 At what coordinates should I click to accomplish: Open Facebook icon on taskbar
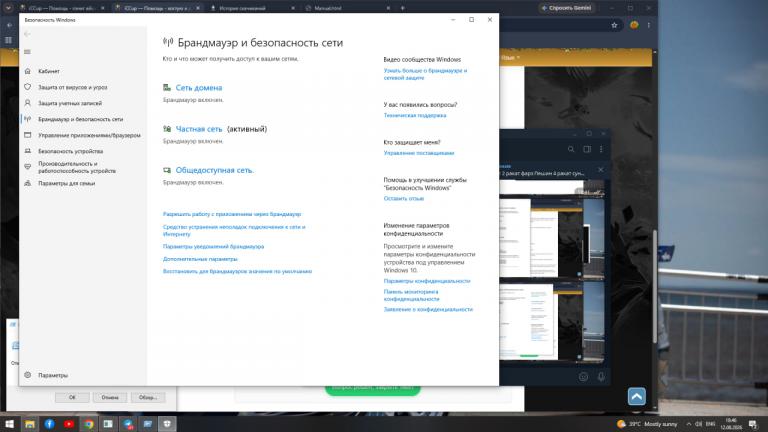(x=49, y=424)
